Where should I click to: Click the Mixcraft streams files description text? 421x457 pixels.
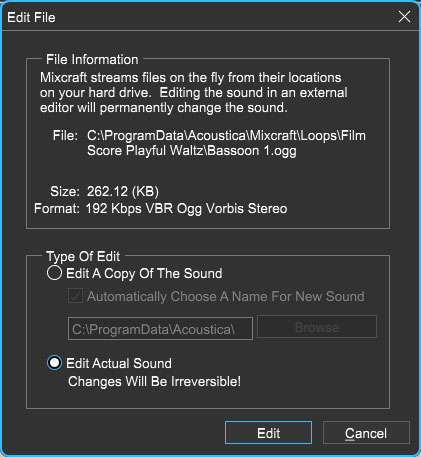pos(194,93)
